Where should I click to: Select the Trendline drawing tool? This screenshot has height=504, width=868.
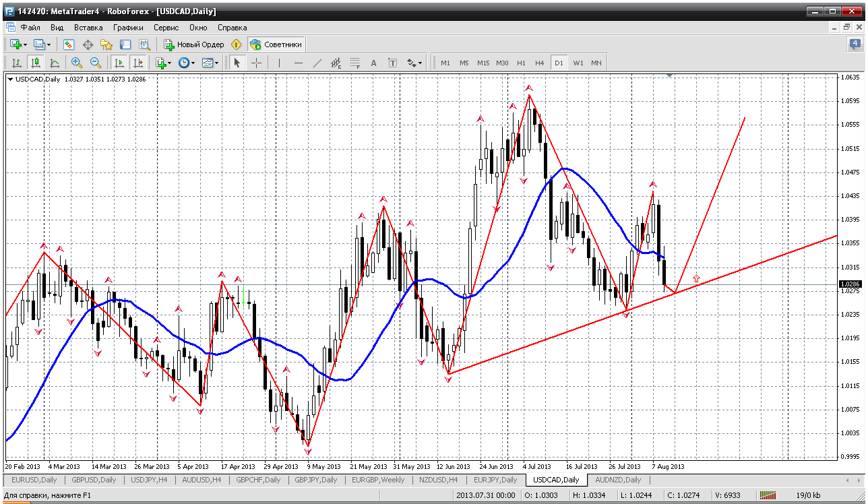(317, 63)
